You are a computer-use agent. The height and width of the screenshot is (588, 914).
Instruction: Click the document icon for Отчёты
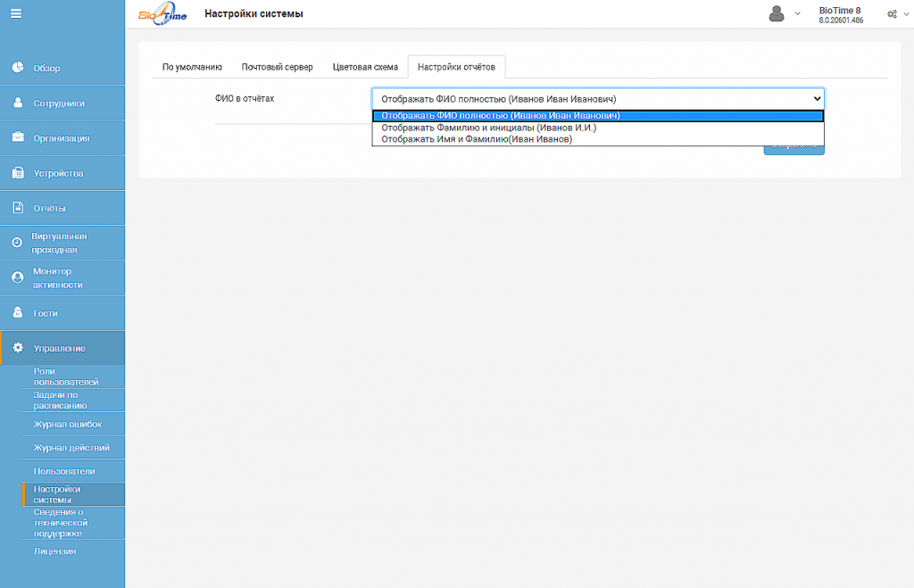[18, 208]
